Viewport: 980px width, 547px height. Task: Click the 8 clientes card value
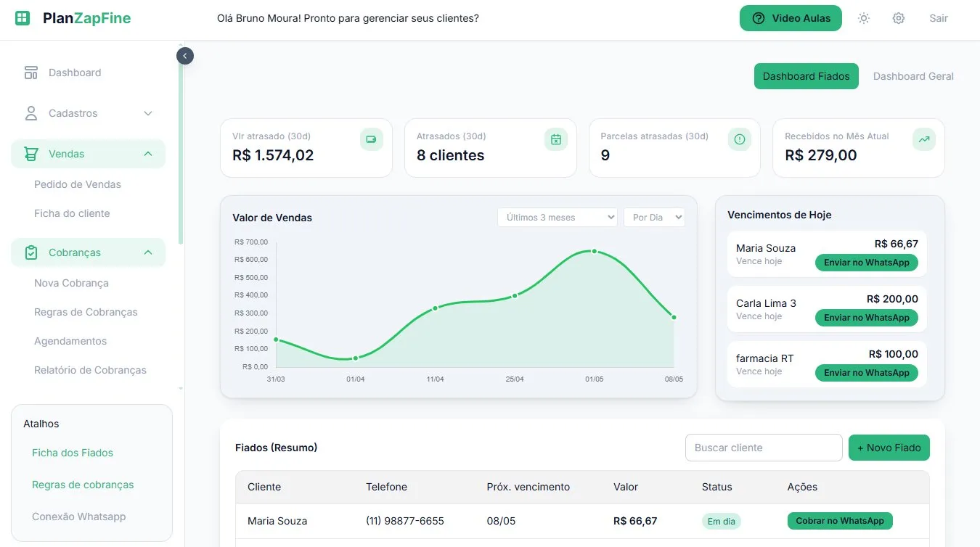click(x=450, y=155)
